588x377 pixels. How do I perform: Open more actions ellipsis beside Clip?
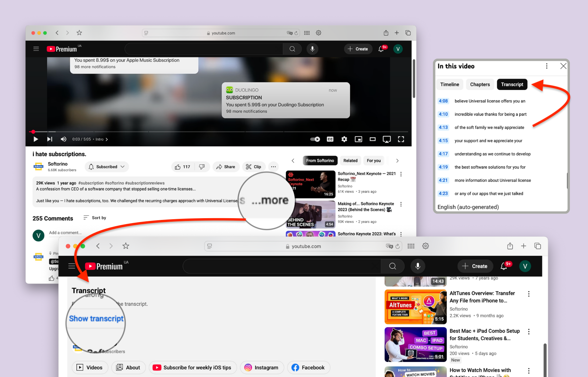pos(273,167)
